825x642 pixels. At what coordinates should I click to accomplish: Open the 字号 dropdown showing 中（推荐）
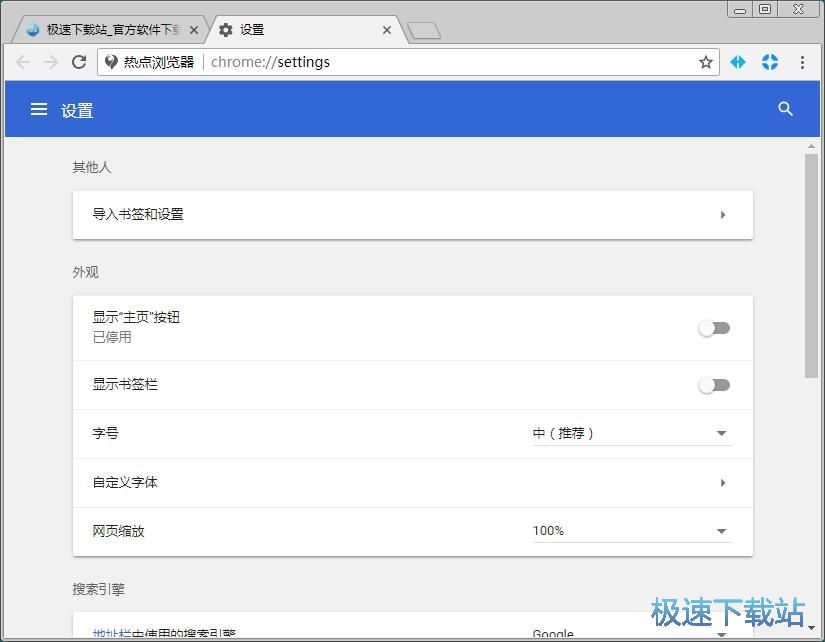point(632,434)
